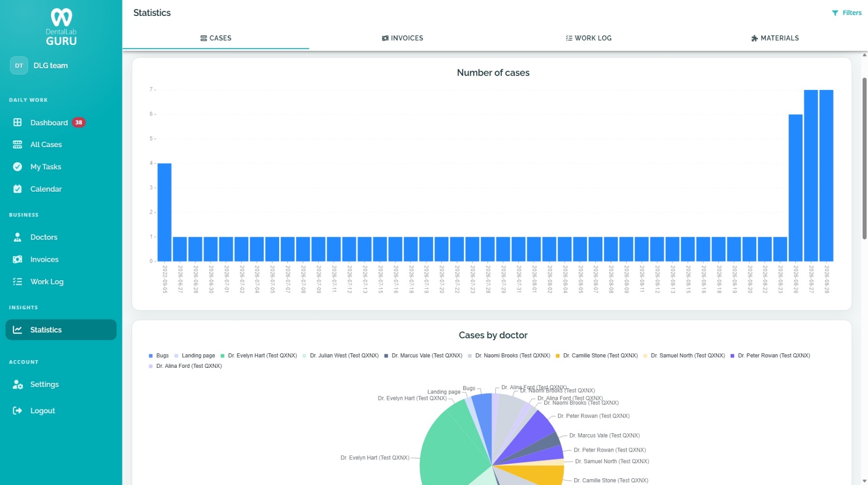Toggle Dr. Samuel North legend entry

click(x=684, y=356)
